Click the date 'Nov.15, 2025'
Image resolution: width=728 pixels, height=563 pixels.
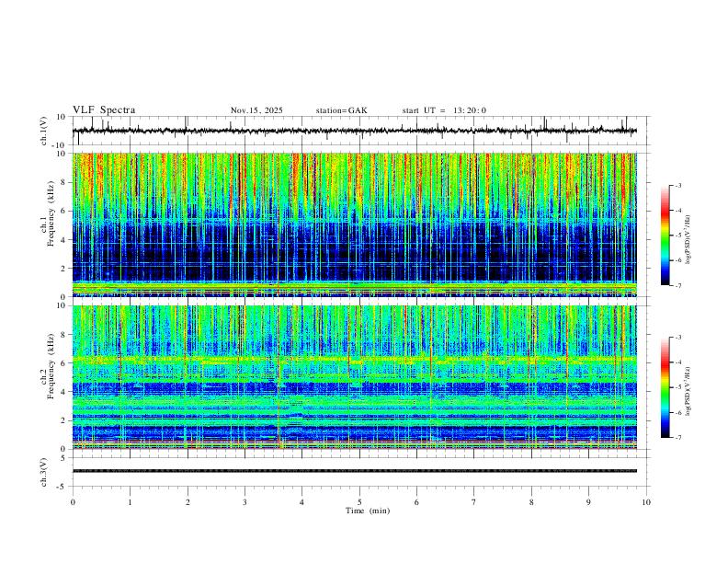click(256, 110)
